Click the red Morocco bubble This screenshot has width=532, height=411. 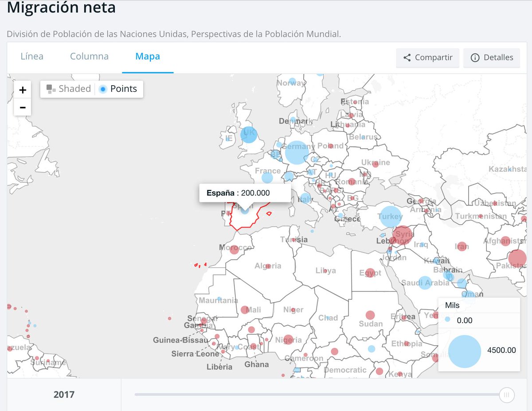tap(235, 249)
